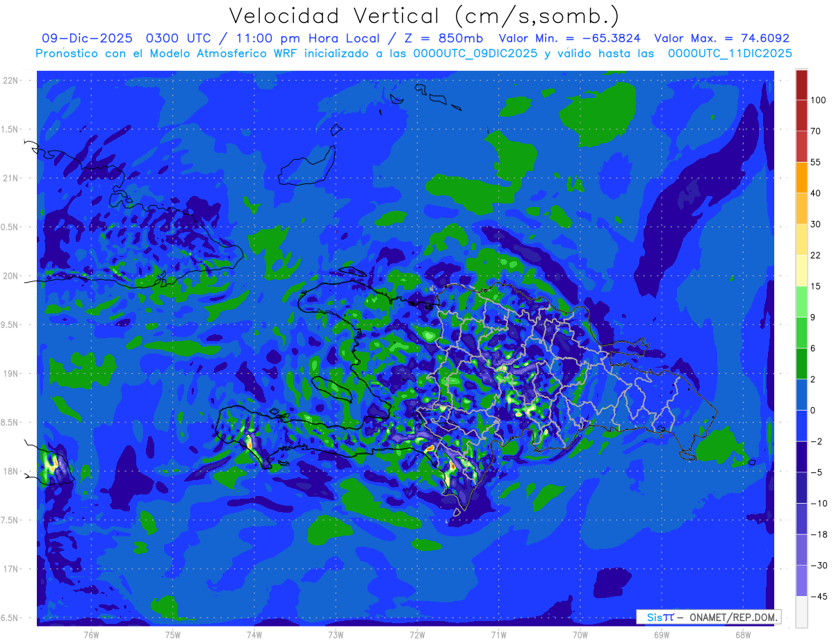Click the '70W' longitude label
834x644 pixels.
(580, 634)
